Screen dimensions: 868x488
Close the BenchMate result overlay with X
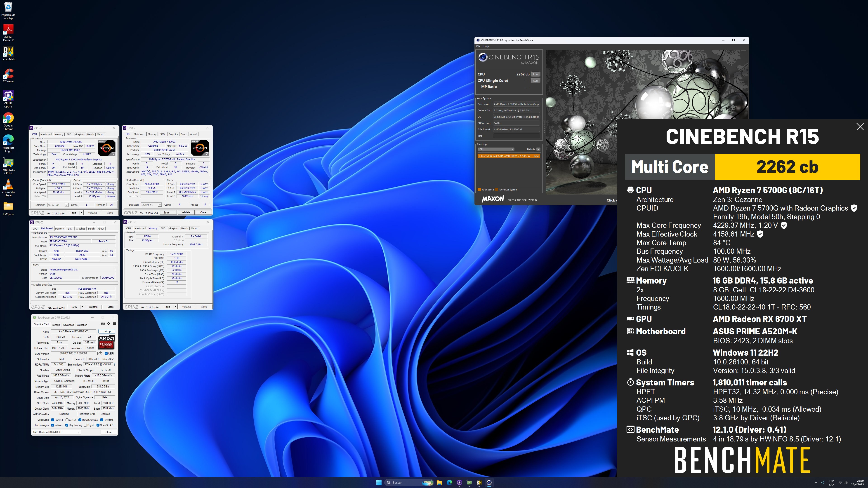[860, 127]
